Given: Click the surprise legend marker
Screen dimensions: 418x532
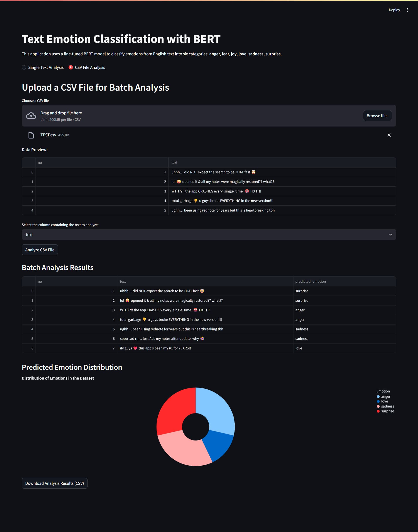Looking at the screenshot, I should pyautogui.click(x=378, y=411).
